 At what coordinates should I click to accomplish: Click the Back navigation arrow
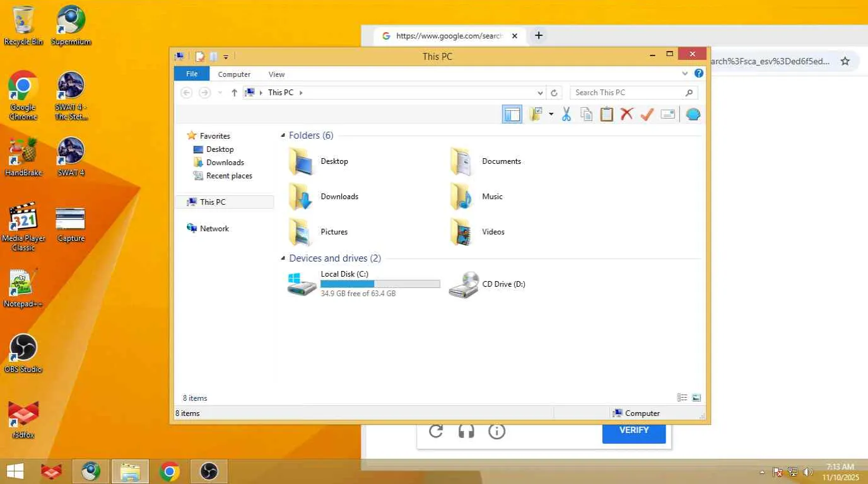coord(186,93)
